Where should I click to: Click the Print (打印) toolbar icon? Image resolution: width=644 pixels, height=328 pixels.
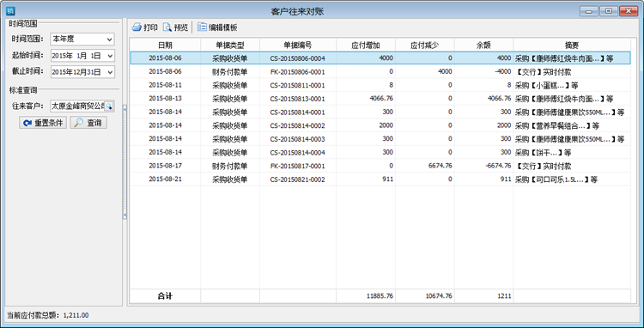tap(137, 27)
